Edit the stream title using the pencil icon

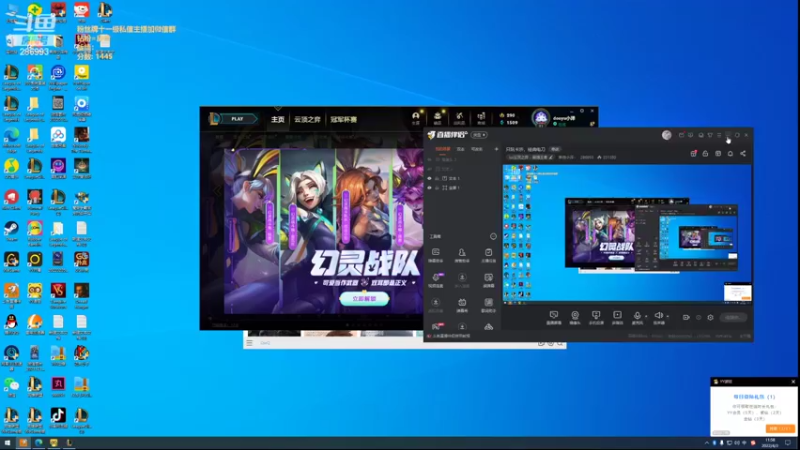pyautogui.click(x=551, y=158)
